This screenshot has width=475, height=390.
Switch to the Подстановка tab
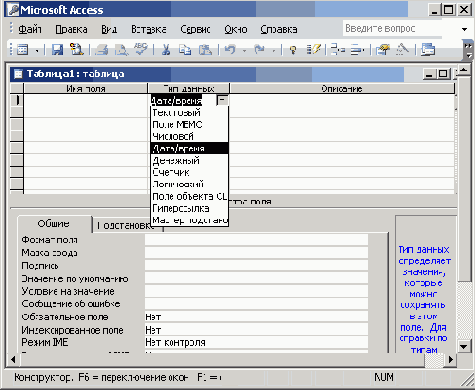[126, 226]
